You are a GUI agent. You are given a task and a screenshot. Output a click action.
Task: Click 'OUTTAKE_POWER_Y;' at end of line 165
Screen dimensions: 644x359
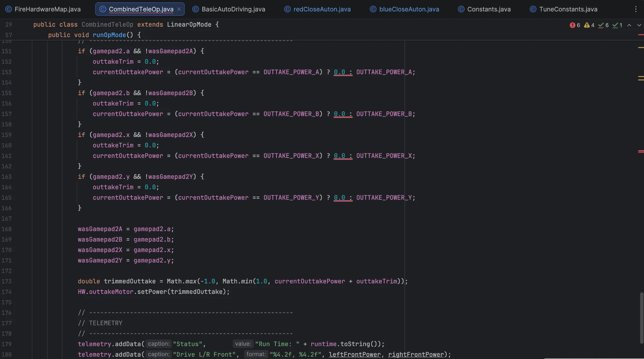[386, 198]
